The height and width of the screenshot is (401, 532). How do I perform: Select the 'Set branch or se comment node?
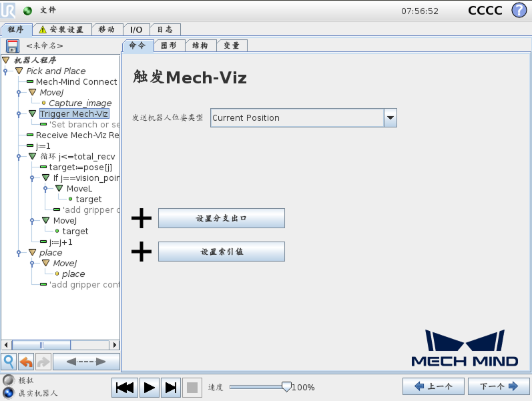click(84, 125)
